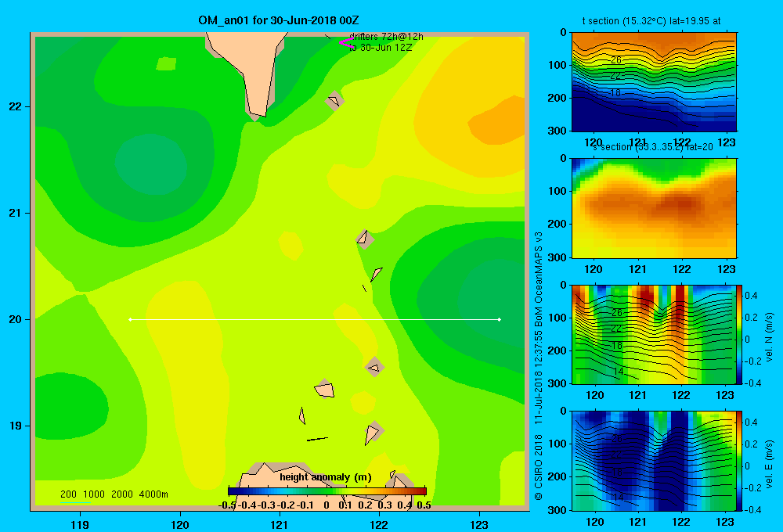Click the "vel. E (m/s)" axis label
This screenshot has width=783, height=532.
(769, 464)
